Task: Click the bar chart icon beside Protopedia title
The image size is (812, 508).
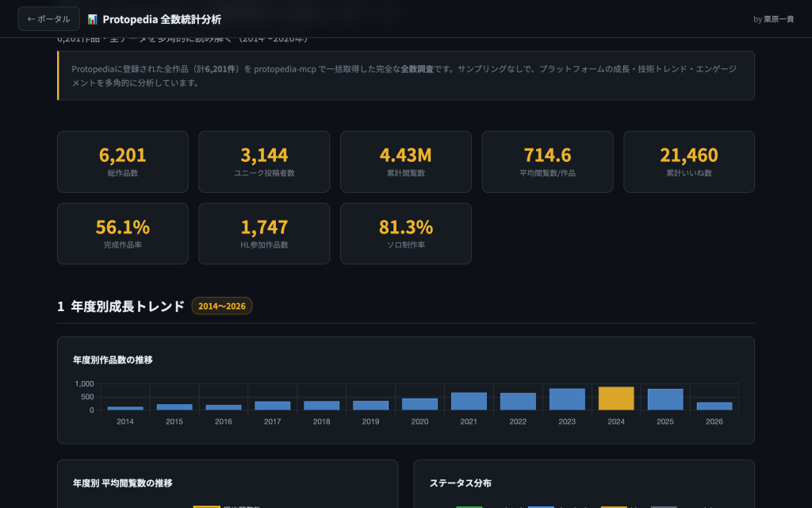Action: pos(92,19)
